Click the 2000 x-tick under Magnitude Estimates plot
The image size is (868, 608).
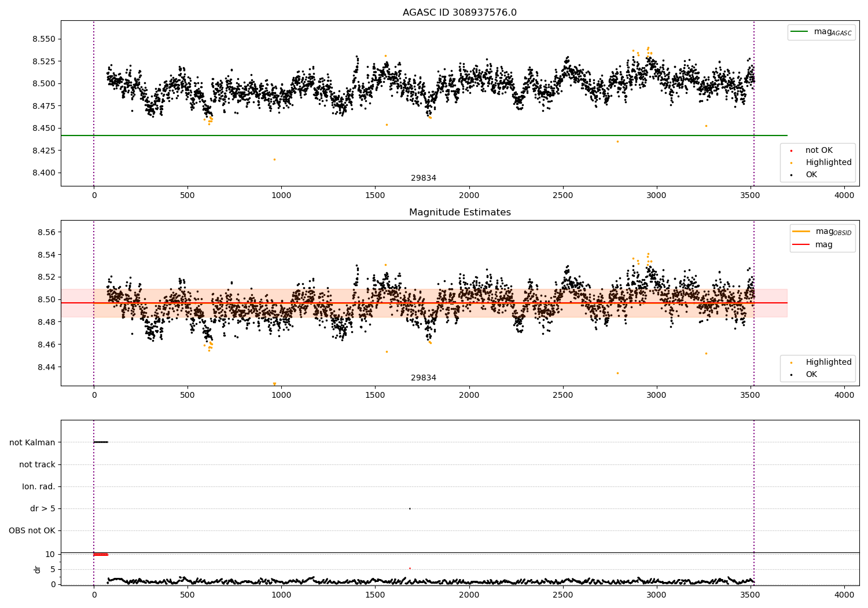pos(469,395)
